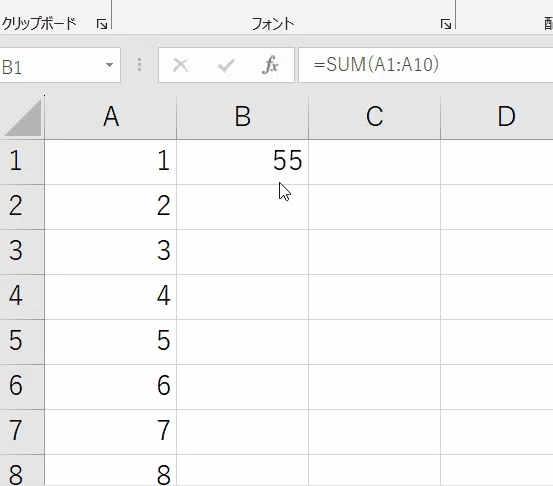Select row 1 header
Screen dimensions: 553x486
point(22,162)
